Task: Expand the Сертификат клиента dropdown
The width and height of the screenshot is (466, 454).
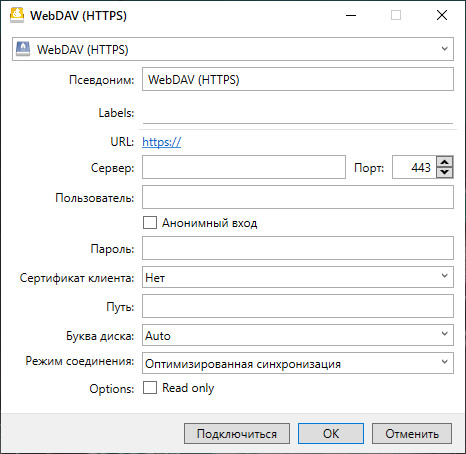Action: pos(298,277)
